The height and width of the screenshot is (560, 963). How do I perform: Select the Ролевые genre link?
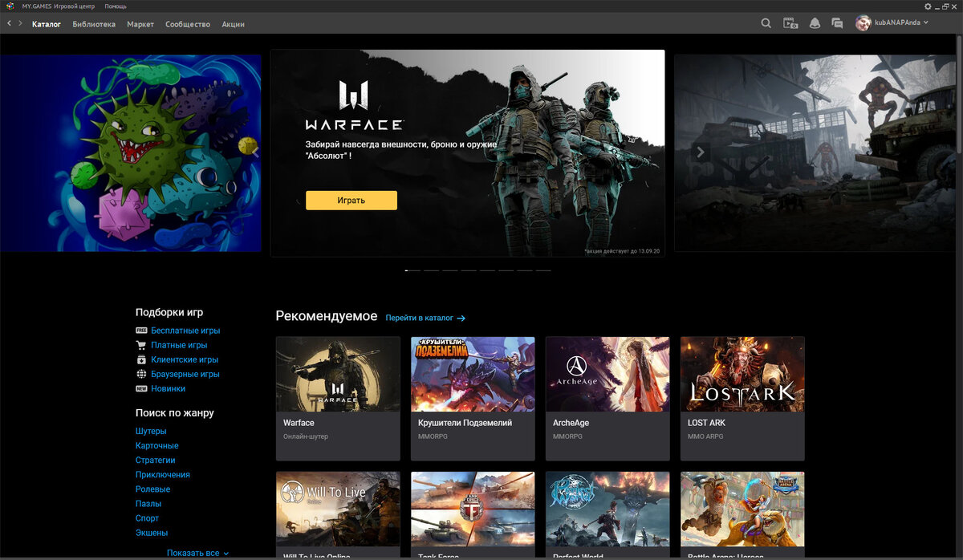click(x=152, y=489)
